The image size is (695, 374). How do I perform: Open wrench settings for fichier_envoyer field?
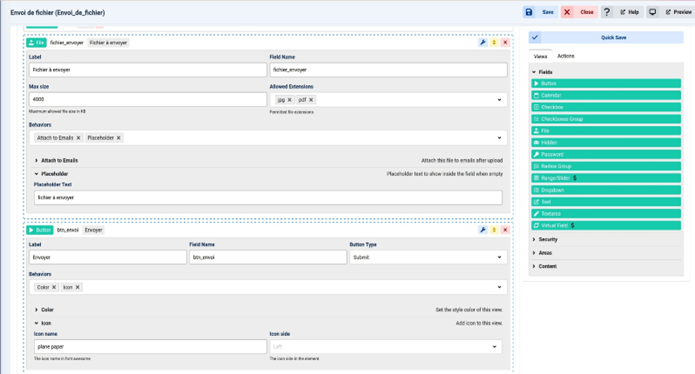click(x=483, y=43)
